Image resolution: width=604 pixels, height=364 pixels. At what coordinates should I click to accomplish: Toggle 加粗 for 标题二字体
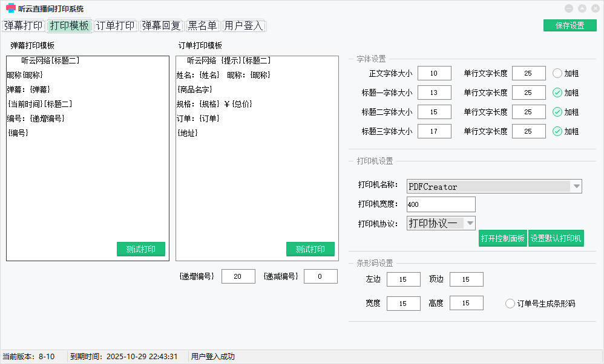click(557, 112)
